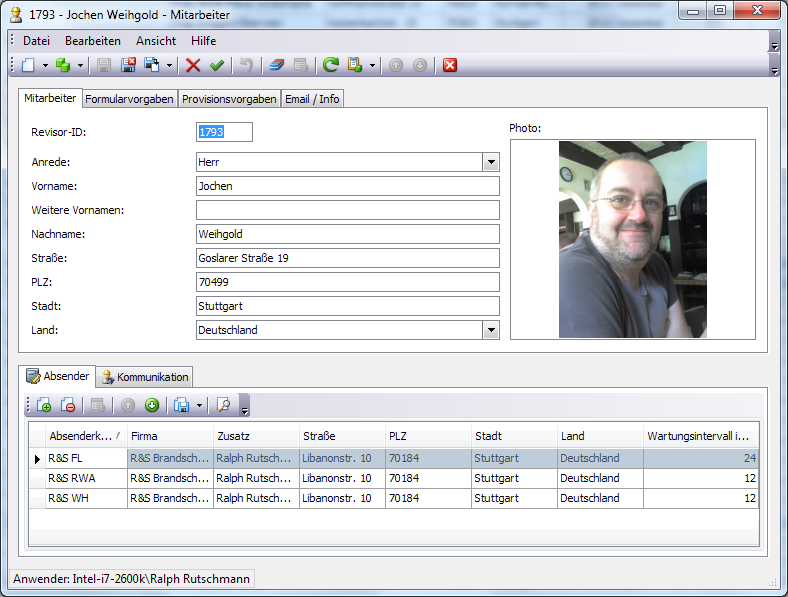Click the employee photo thumbnail
The width and height of the screenshot is (788, 597).
(633, 239)
